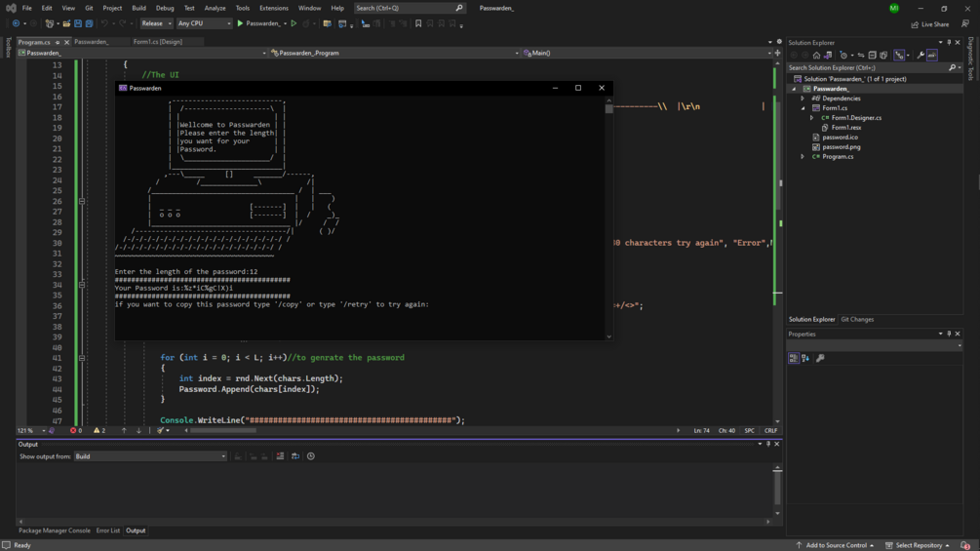Click the New Project icon
Screen dimensions: 980x551
(x=49, y=23)
